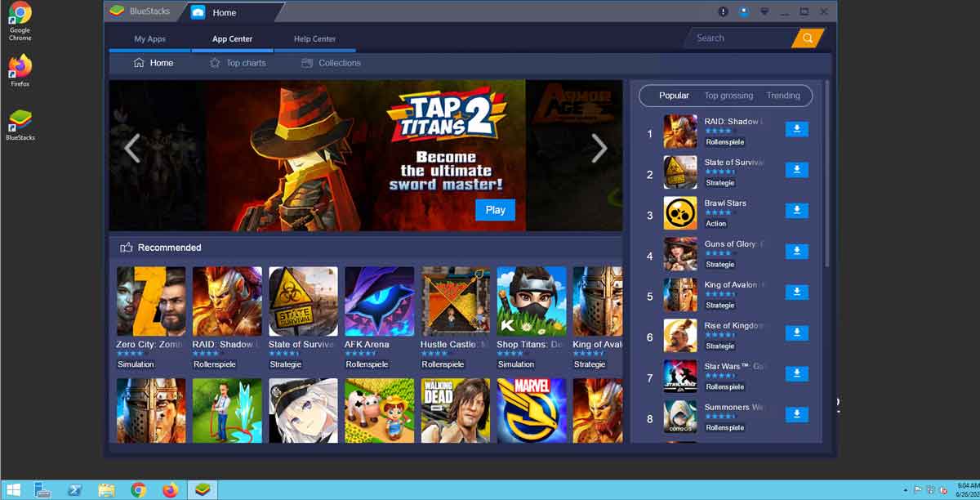This screenshot has height=500, width=980.
Task: Open AFK Arena recommended app tile
Action: [x=379, y=301]
